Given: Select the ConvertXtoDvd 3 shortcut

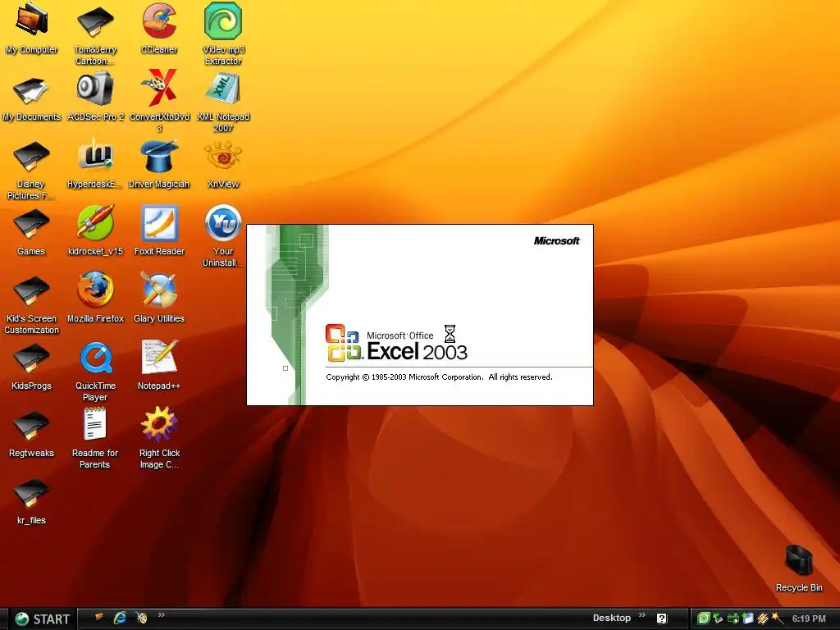Looking at the screenshot, I should pos(159,102).
